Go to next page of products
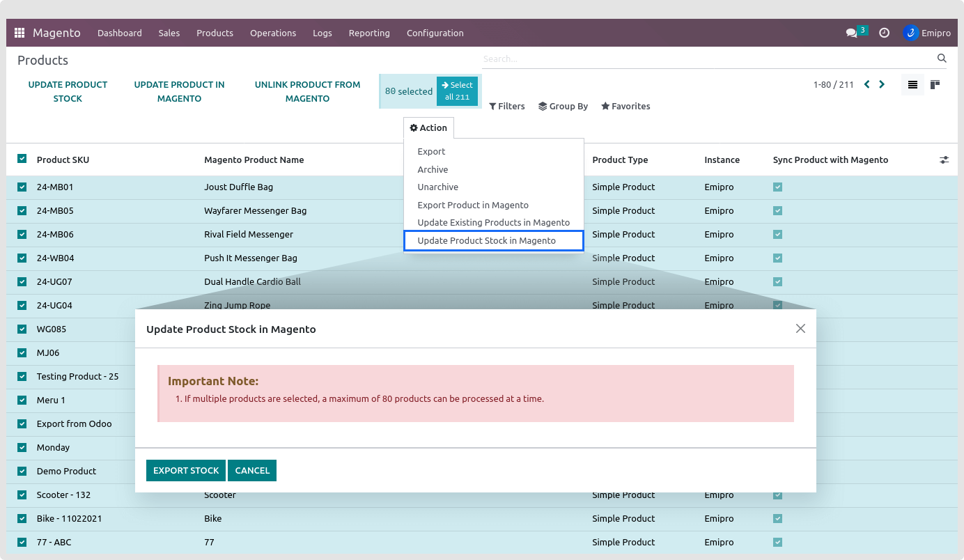This screenshot has height=560, width=964. coord(882,84)
